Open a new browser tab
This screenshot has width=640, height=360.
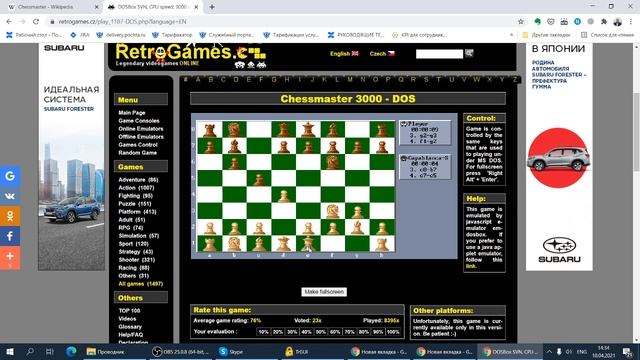[x=211, y=7]
